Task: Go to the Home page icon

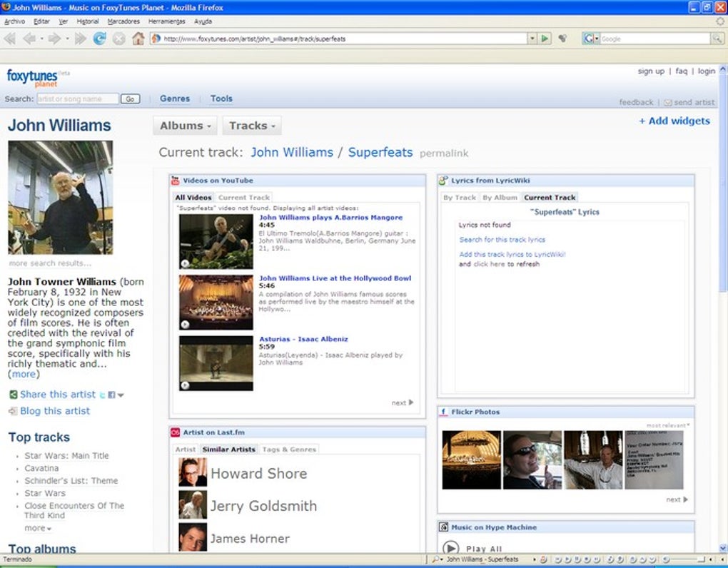Action: [138, 39]
